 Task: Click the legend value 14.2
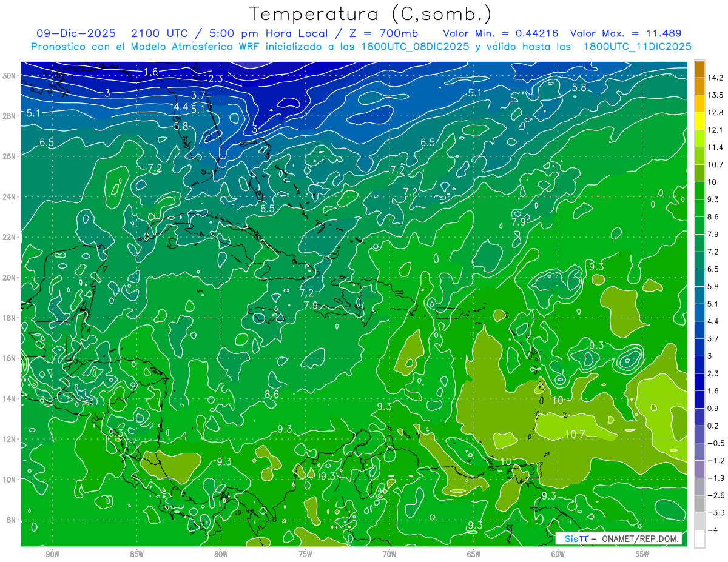point(716,78)
